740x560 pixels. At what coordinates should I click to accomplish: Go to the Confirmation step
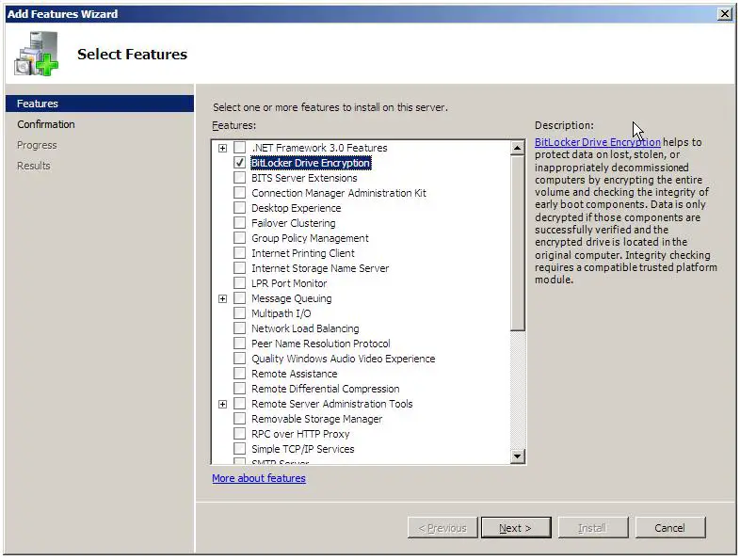tap(46, 124)
